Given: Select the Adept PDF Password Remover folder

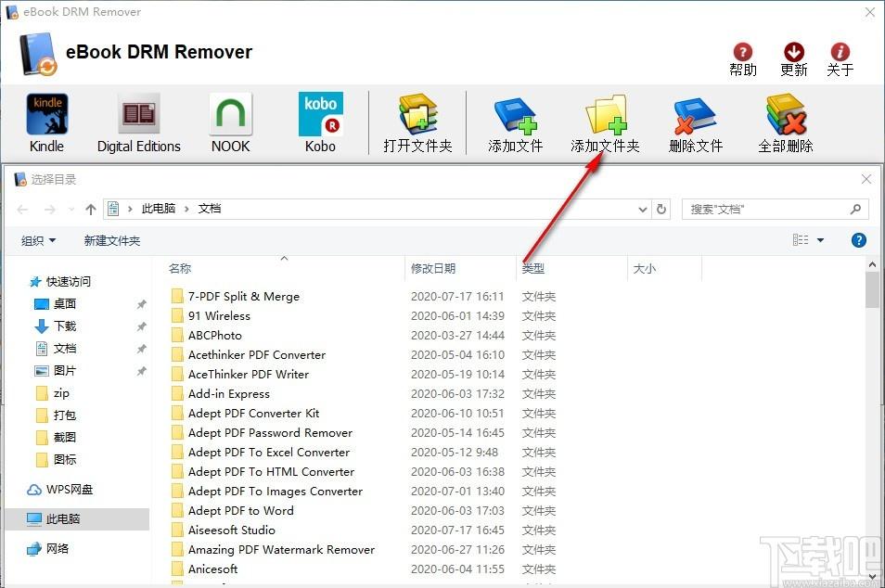Looking at the screenshot, I should click(262, 433).
